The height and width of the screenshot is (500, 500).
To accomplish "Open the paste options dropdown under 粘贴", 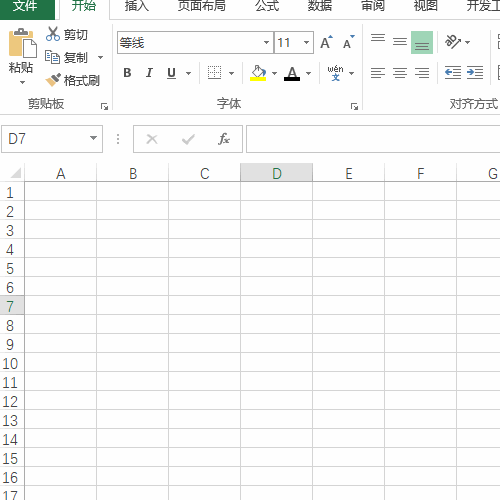I will tap(22, 82).
